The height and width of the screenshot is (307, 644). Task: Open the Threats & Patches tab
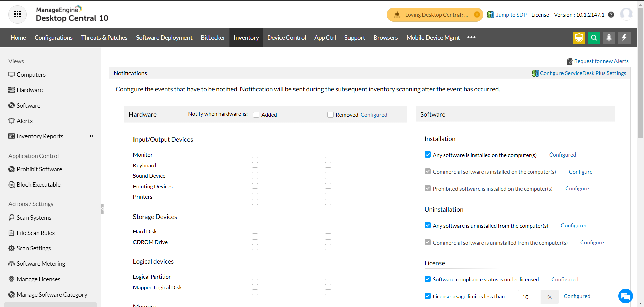point(104,38)
